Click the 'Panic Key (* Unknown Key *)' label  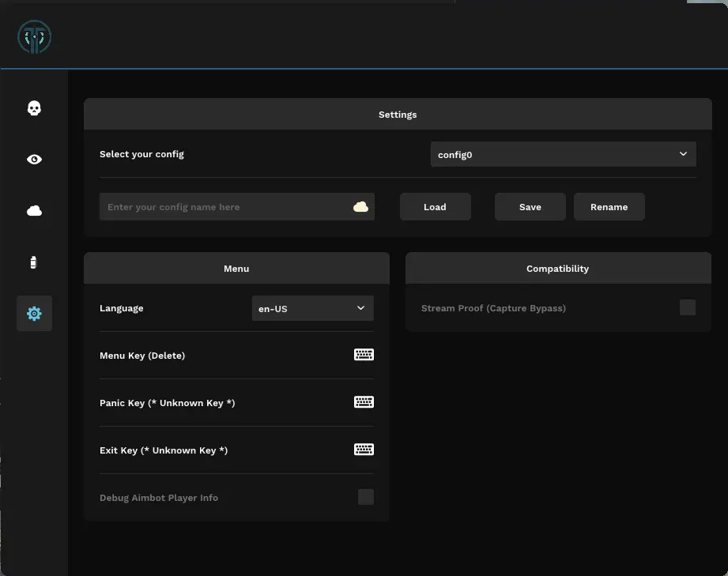click(167, 403)
